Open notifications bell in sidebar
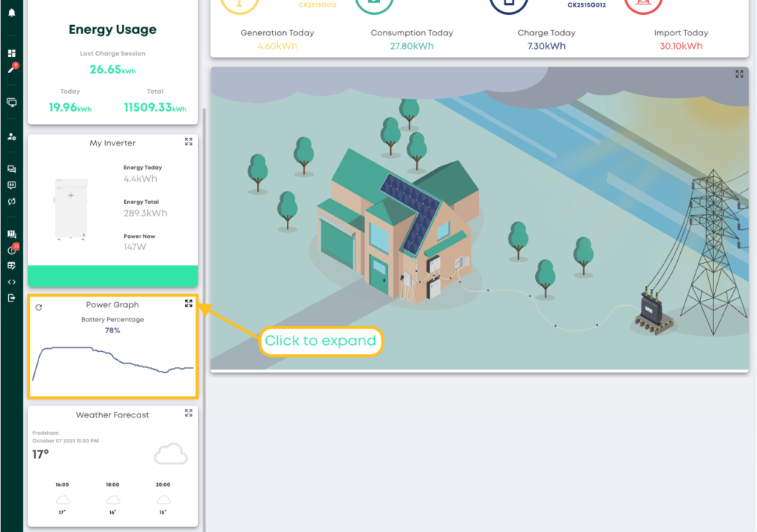Screen dimensions: 757x532 point(11,13)
